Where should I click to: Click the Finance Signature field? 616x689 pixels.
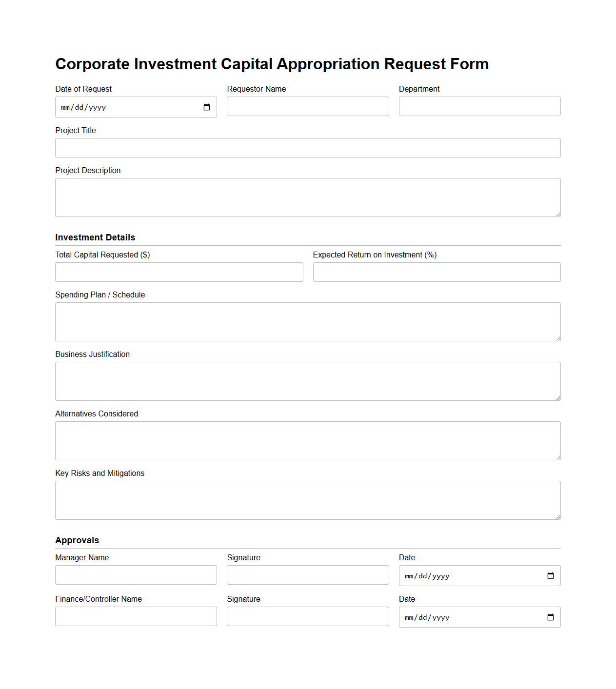click(x=308, y=616)
